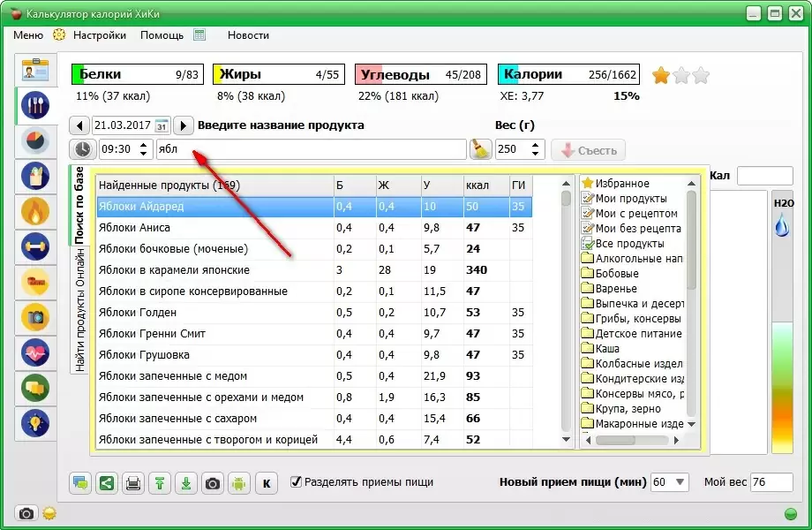The height and width of the screenshot is (530, 812).
Task: Open the calendar date picker
Action: tap(162, 125)
